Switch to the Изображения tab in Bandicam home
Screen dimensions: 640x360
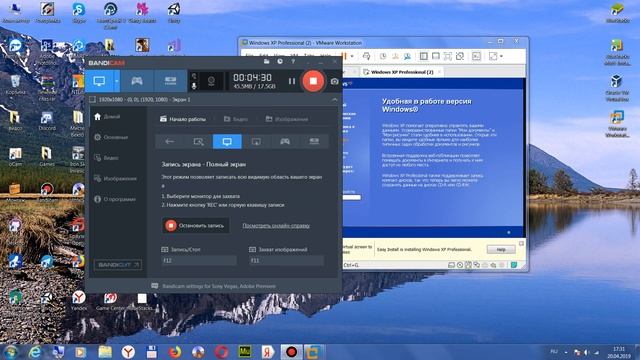click(287, 119)
